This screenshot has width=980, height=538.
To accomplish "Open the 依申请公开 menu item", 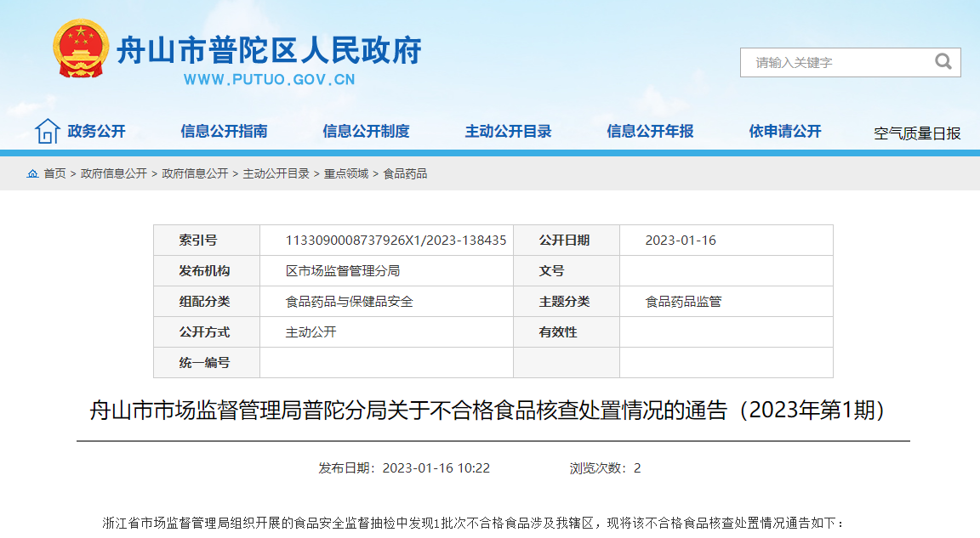I will tap(785, 131).
